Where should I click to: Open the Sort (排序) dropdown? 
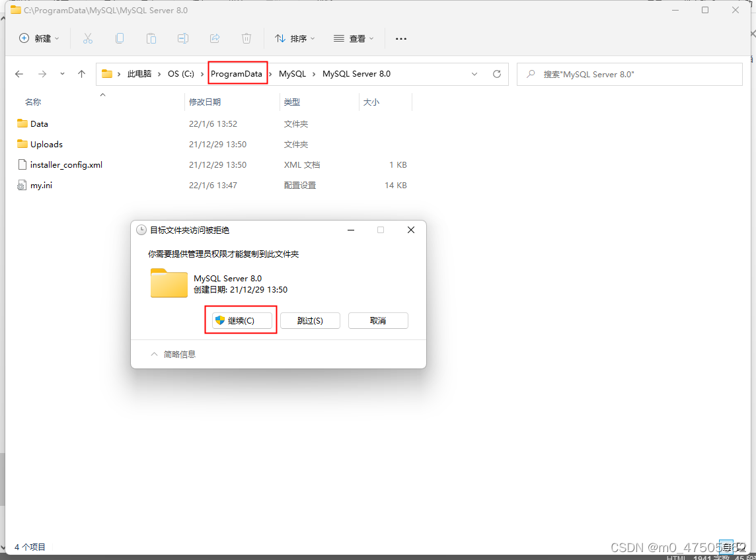[x=295, y=38]
